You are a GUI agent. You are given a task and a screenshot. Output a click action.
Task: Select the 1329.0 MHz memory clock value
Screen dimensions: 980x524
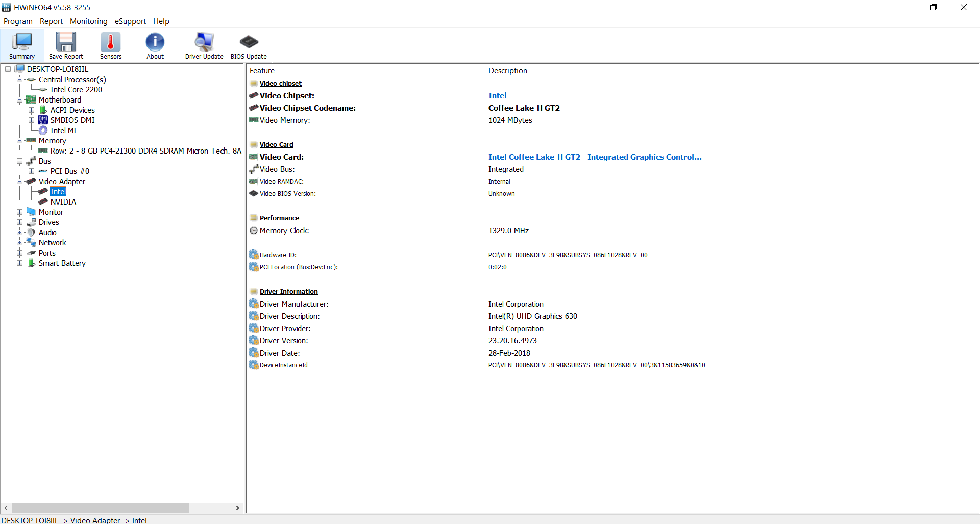[508, 231]
